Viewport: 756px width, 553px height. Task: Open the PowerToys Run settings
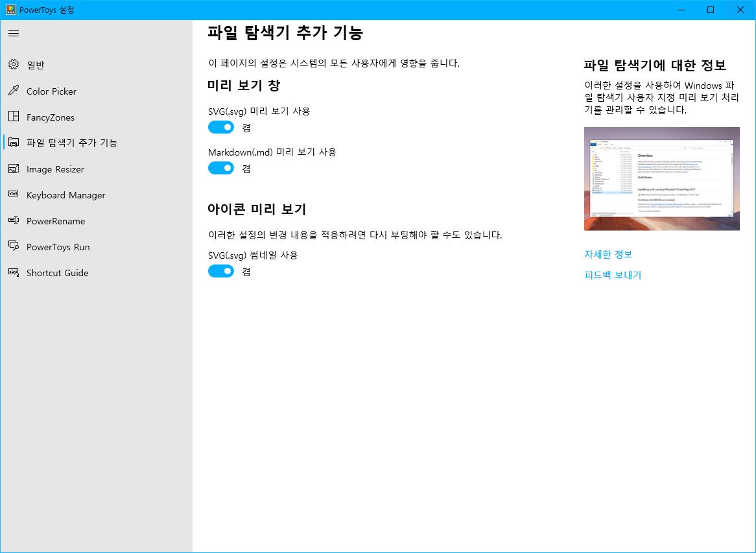point(97,247)
